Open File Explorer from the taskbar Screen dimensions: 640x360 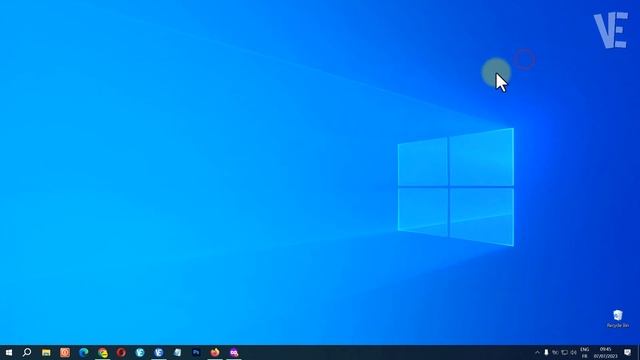point(46,352)
